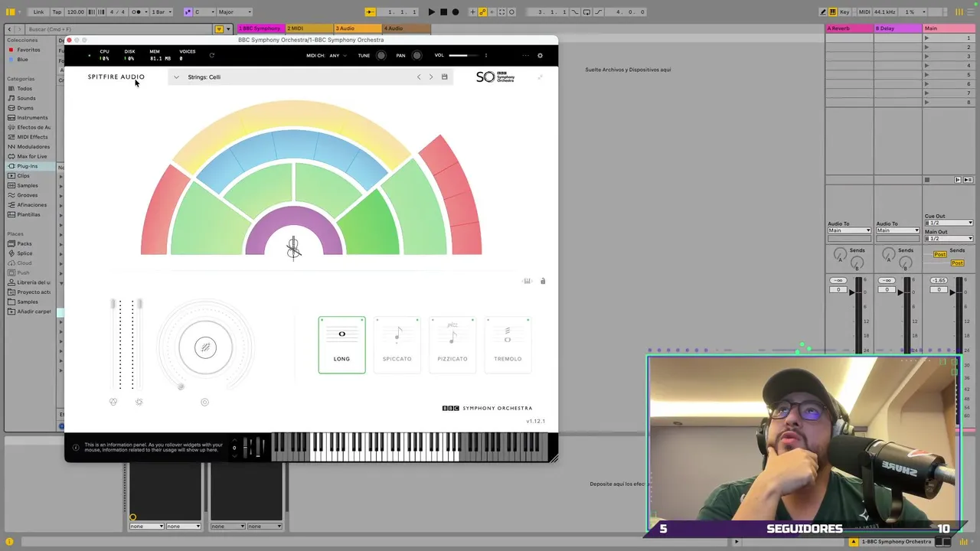Image resolution: width=980 pixels, height=551 pixels.
Task: Select the TREMOLO articulation
Action: pos(508,345)
